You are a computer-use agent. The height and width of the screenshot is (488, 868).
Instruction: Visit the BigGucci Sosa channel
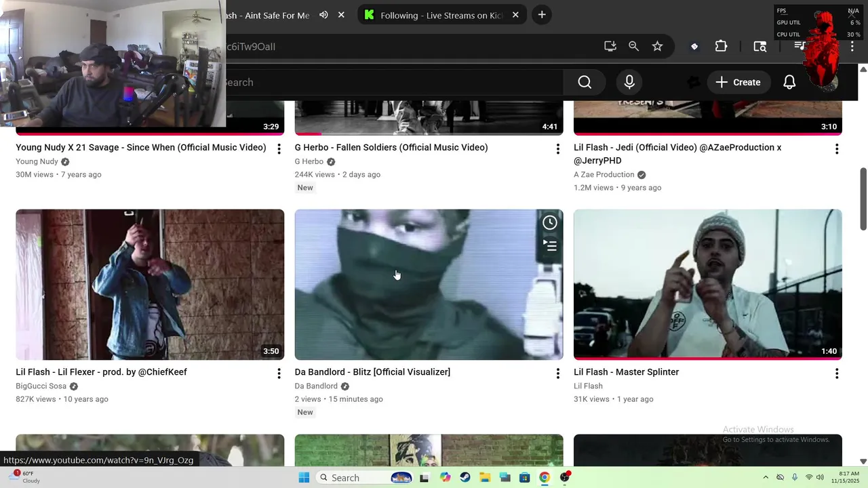pyautogui.click(x=41, y=386)
